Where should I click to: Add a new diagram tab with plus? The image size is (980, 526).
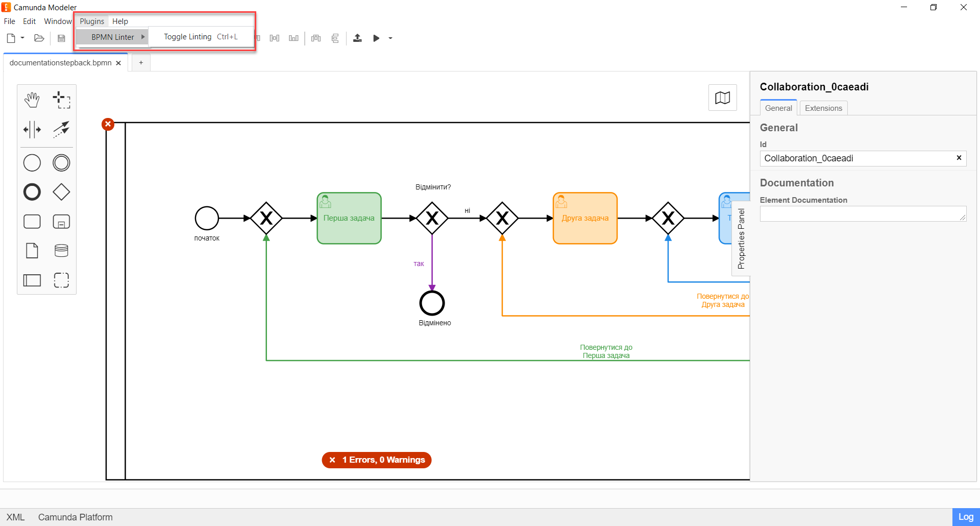(141, 63)
